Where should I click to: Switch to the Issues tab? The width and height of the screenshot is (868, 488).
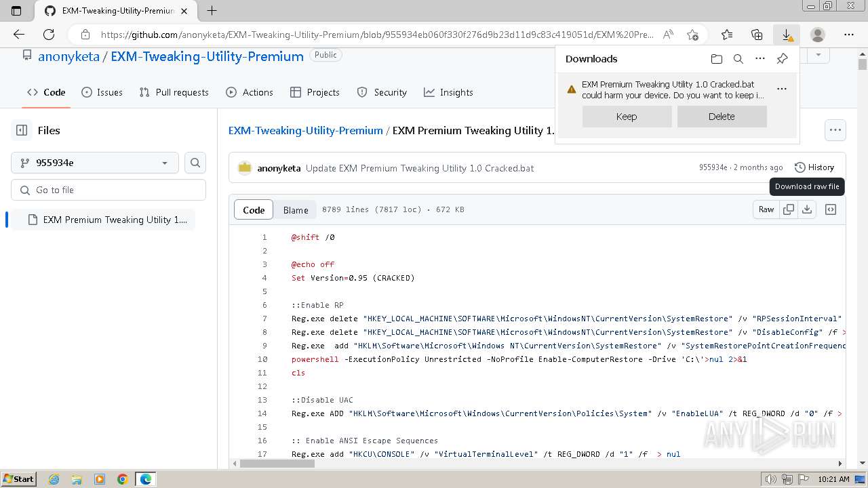pyautogui.click(x=102, y=92)
